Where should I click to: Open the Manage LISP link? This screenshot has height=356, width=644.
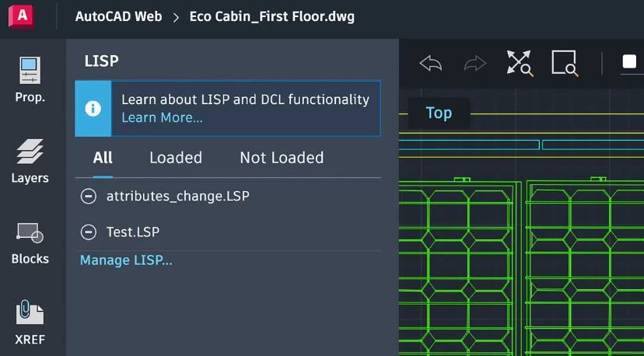coord(126,260)
